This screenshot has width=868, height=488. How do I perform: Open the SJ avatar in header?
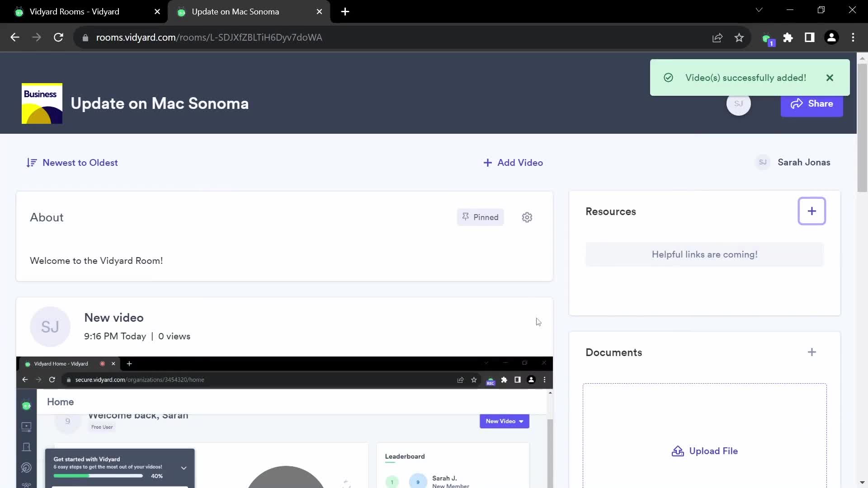738,104
